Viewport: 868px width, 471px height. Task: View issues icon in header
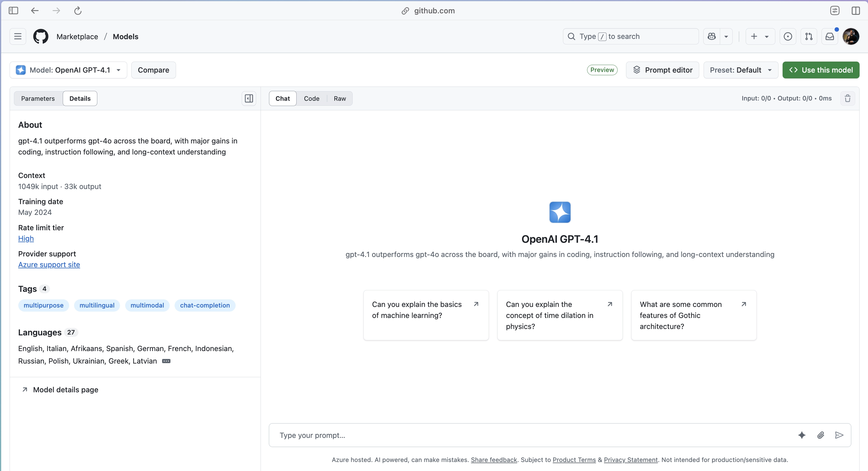[x=788, y=36]
